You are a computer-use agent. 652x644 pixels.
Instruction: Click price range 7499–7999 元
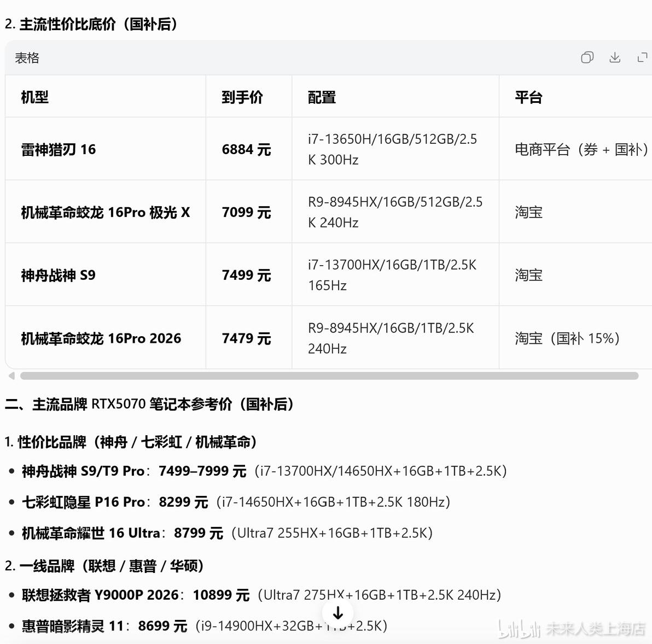pyautogui.click(x=202, y=471)
